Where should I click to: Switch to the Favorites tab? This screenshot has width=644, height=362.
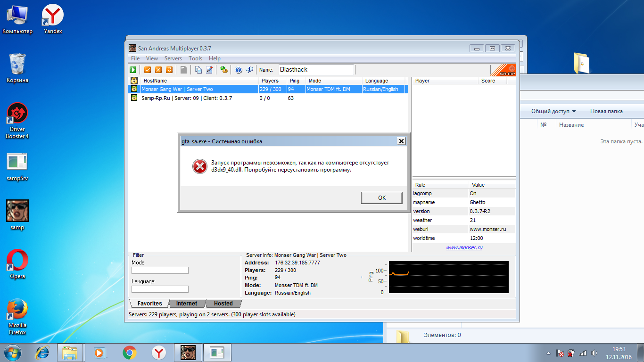[149, 304]
